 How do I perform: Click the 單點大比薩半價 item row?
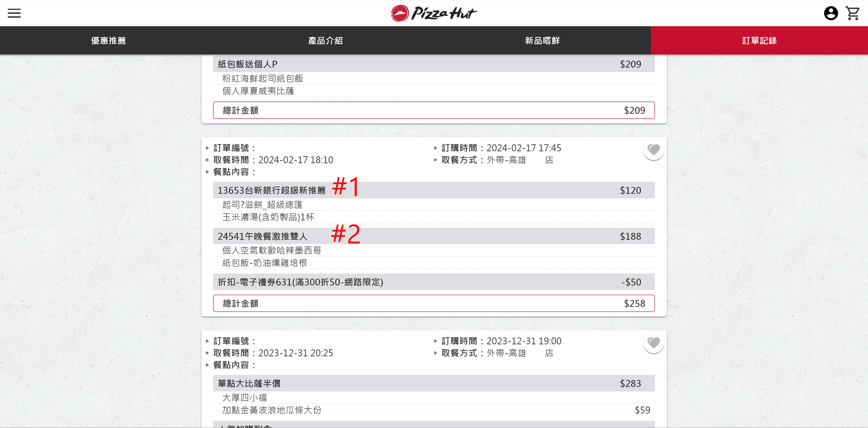(x=433, y=383)
